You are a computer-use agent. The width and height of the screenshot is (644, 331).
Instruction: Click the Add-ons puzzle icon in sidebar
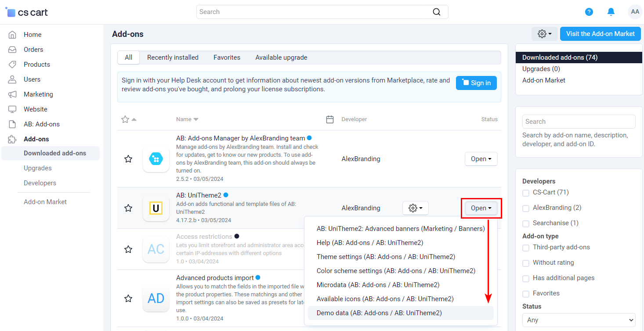pyautogui.click(x=12, y=139)
